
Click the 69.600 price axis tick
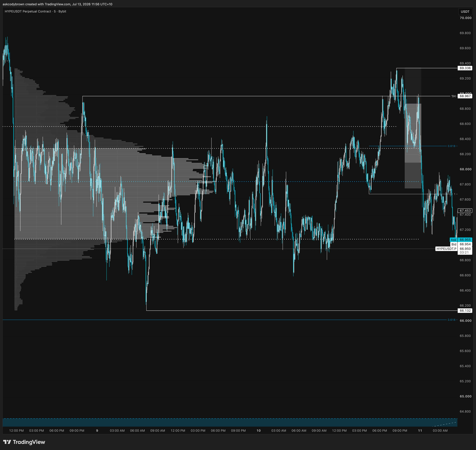click(x=465, y=48)
